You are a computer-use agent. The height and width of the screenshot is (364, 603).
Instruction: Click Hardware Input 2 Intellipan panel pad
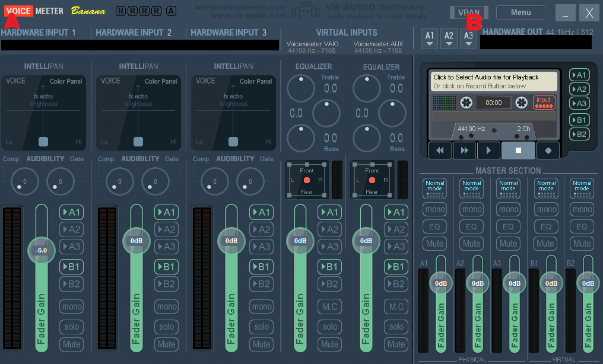tap(138, 113)
